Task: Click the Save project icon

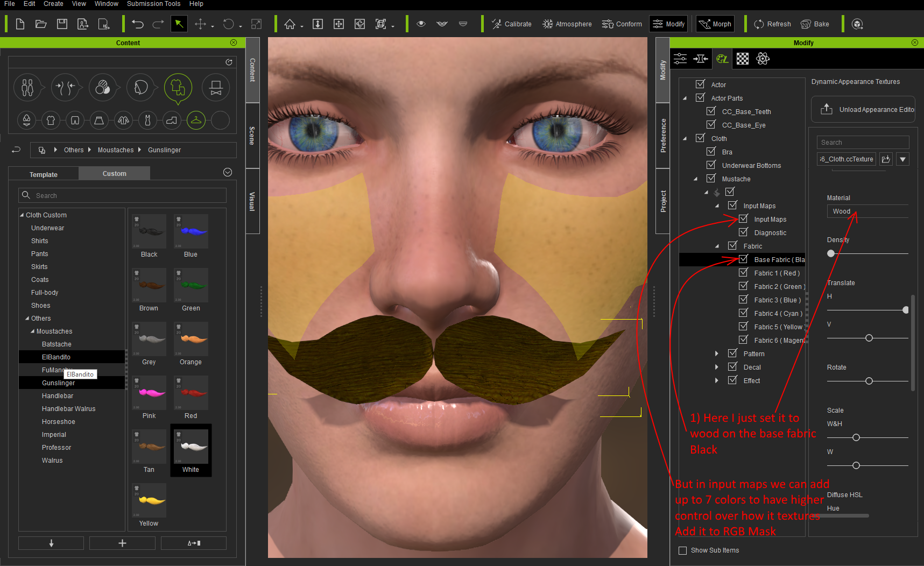Action: [62, 24]
